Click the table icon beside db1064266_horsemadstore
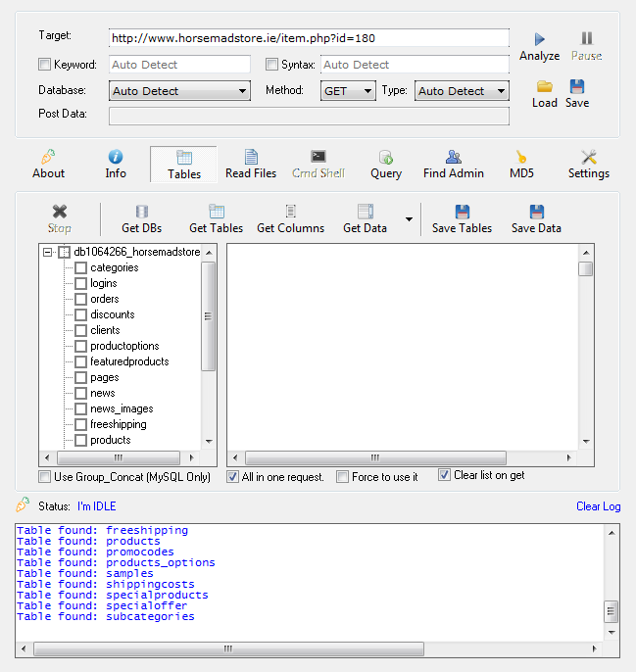The height and width of the screenshot is (672, 636). (64, 252)
